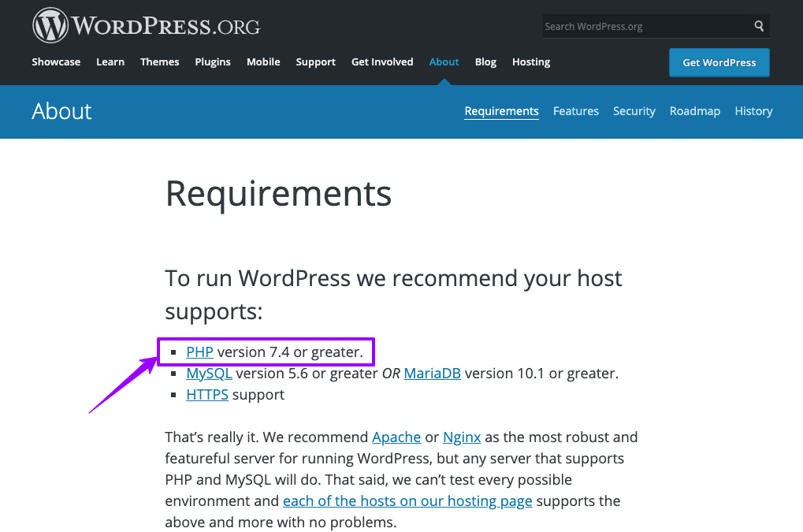Select the Support menu item

[315, 61]
